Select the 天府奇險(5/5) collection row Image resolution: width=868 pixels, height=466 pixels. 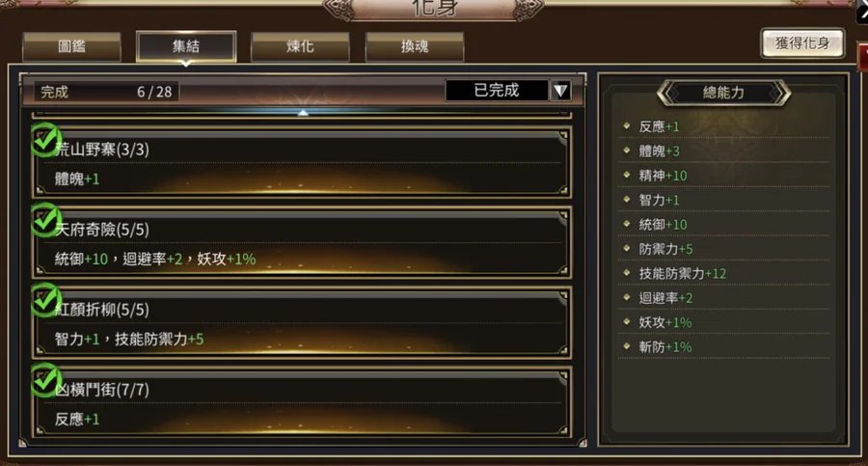pyautogui.click(x=302, y=242)
